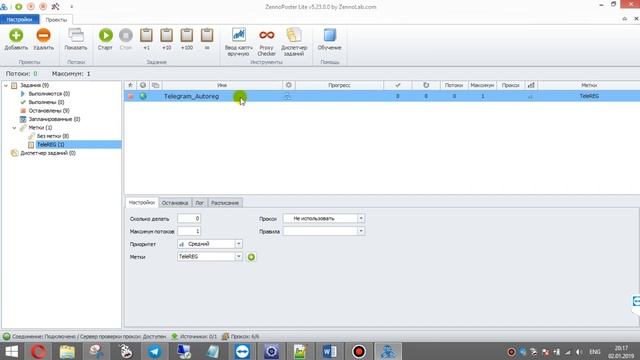Select Остановлены (9) in the tree
640x360 pixels.
point(49,111)
